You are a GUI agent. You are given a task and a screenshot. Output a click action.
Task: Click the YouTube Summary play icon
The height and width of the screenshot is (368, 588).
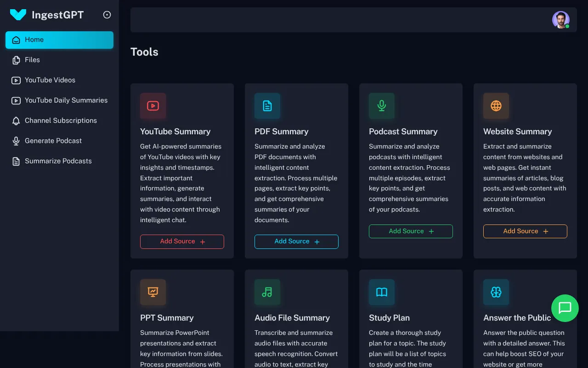153,106
